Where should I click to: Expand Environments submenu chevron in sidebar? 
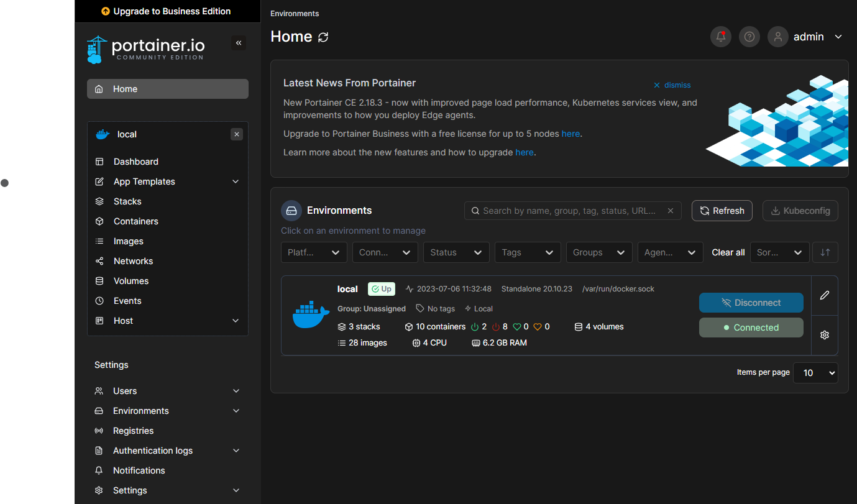point(236,411)
